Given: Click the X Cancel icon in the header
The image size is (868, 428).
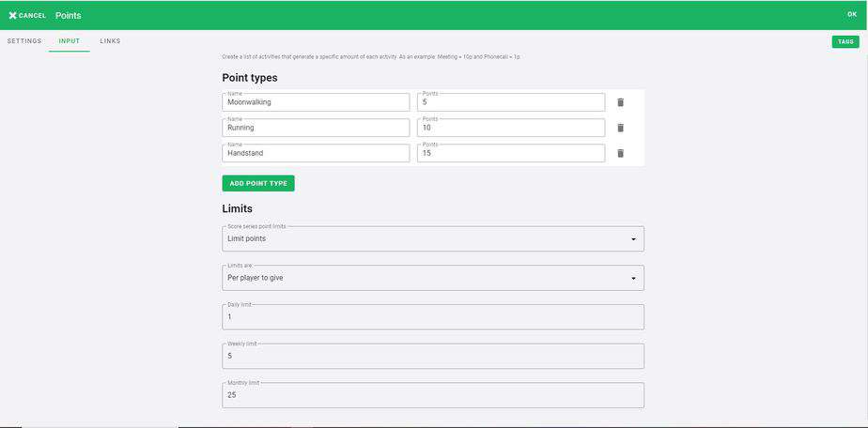Looking at the screenshot, I should [x=13, y=15].
